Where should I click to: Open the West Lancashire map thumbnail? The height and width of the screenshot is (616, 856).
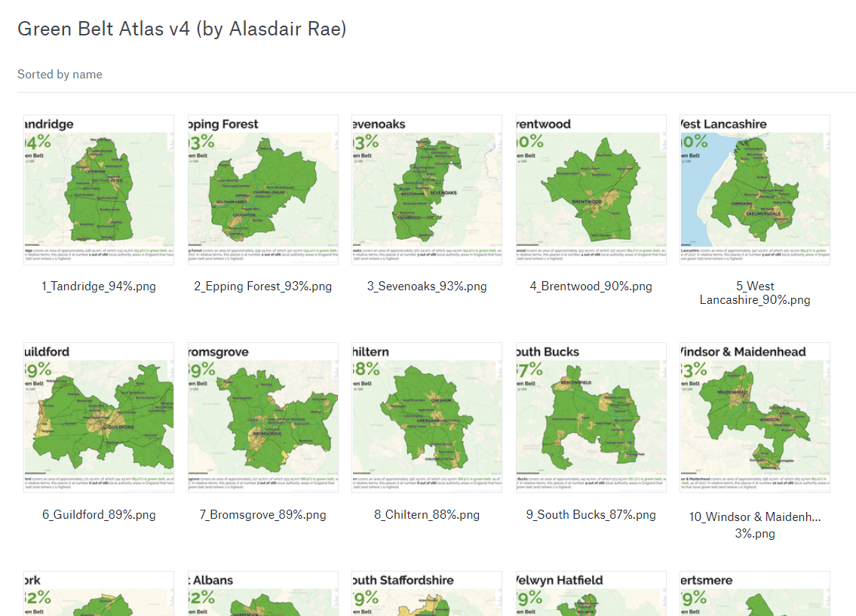(754, 190)
